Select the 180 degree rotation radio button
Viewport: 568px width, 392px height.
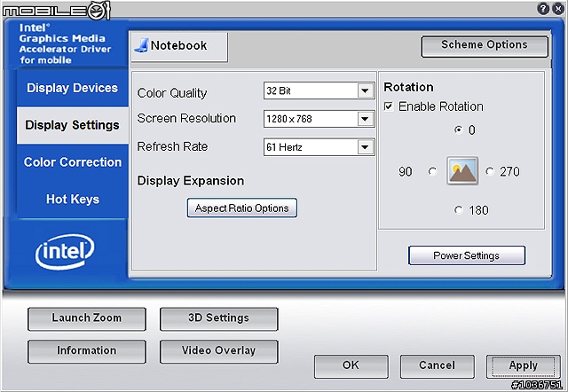[459, 210]
